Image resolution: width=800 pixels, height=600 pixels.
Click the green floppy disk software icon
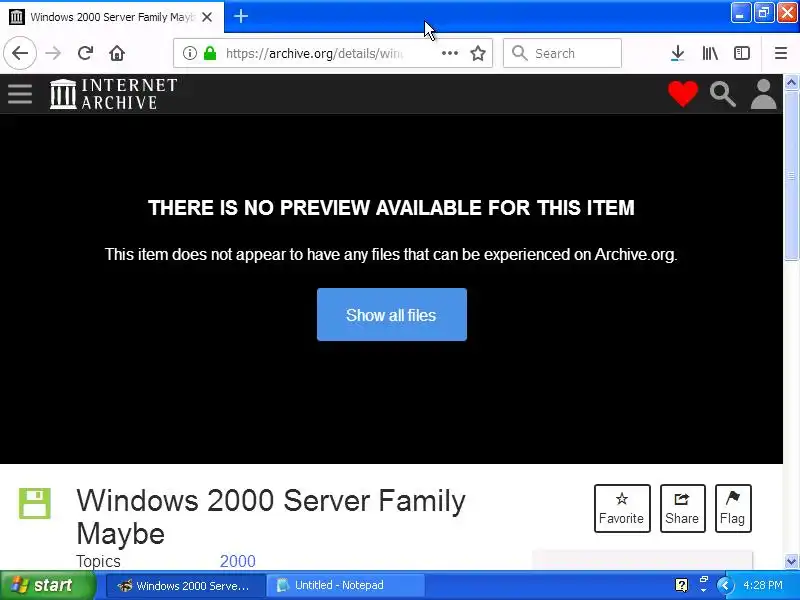click(x=35, y=503)
